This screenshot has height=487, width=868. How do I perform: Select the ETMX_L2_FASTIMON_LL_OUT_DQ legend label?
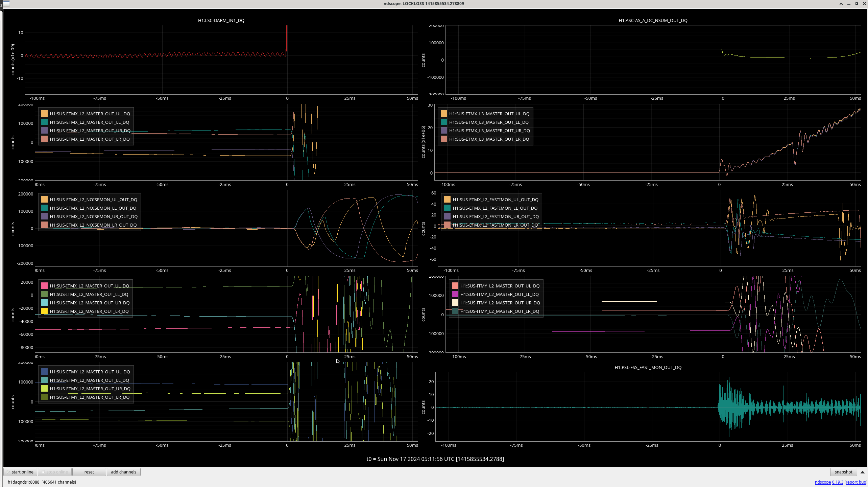coord(495,208)
